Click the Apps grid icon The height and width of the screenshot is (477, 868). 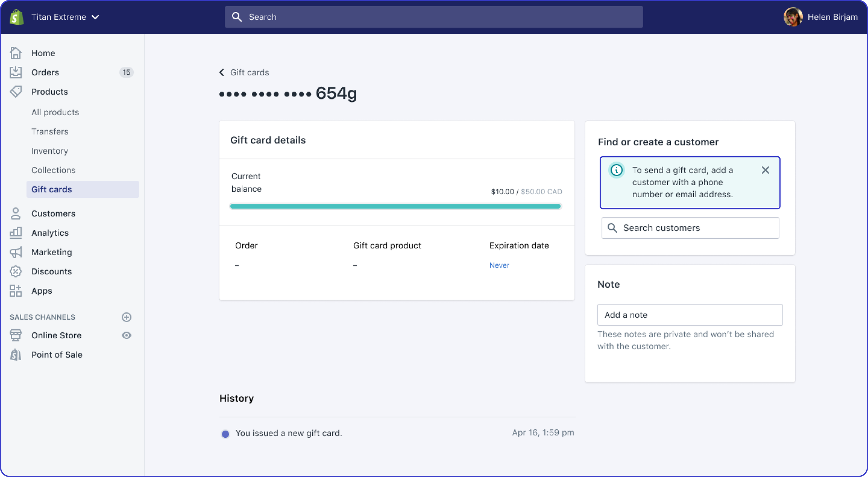pos(16,291)
